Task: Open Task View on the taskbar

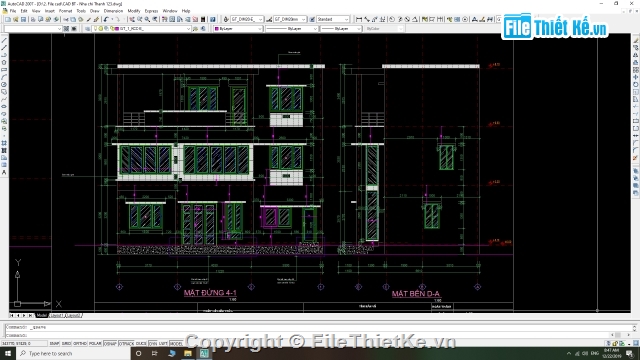Action: point(155,353)
